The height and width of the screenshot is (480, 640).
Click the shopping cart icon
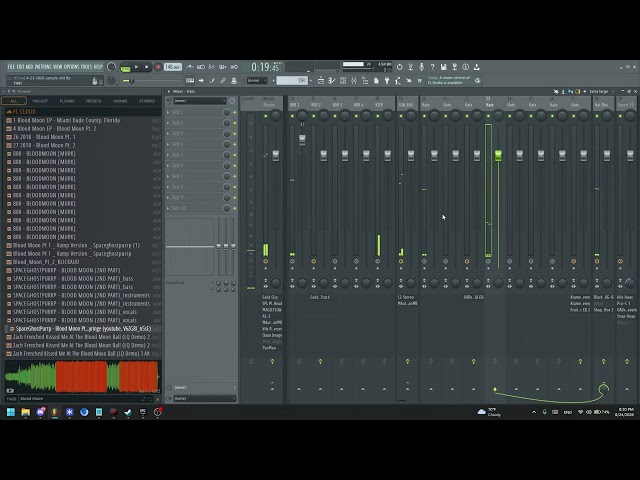[x=420, y=81]
